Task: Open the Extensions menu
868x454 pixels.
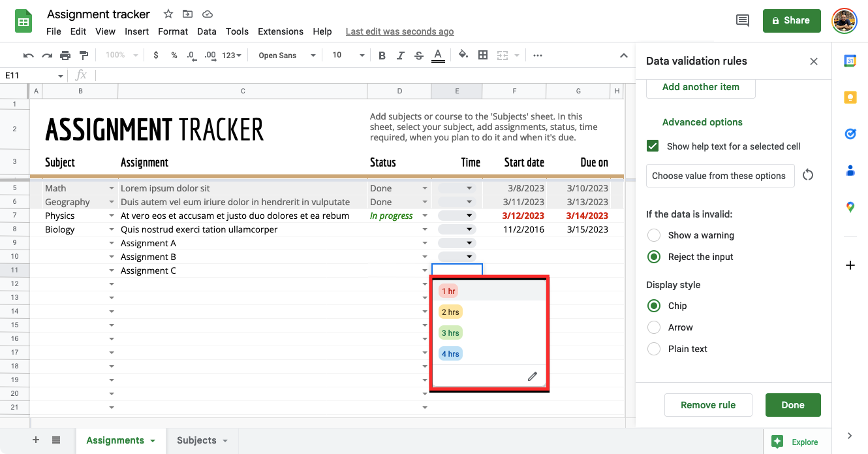Action: 280,31
